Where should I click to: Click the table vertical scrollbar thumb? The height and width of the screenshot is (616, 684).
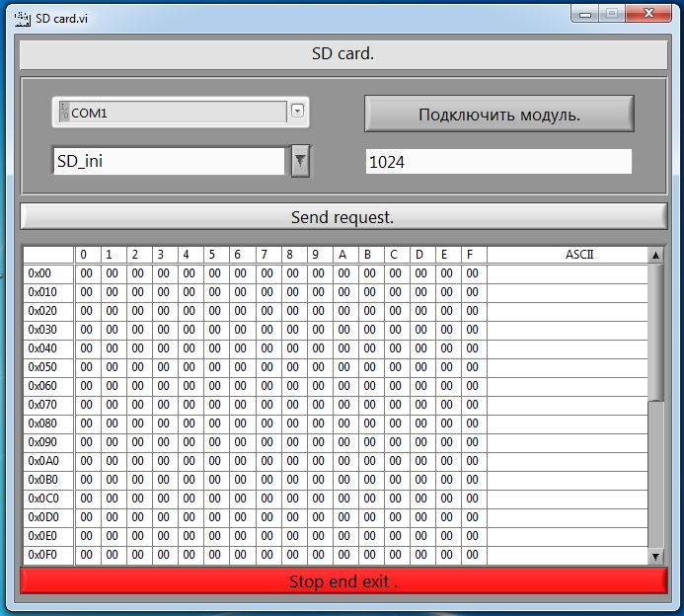tap(655, 332)
